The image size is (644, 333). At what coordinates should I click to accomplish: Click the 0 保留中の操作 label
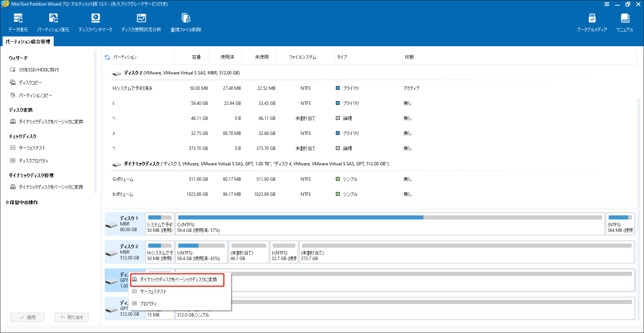22,203
